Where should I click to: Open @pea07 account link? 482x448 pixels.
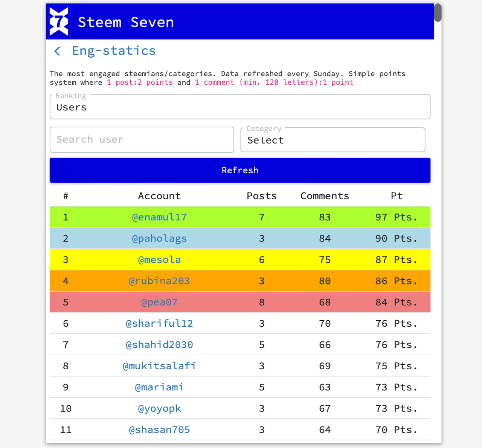159,302
